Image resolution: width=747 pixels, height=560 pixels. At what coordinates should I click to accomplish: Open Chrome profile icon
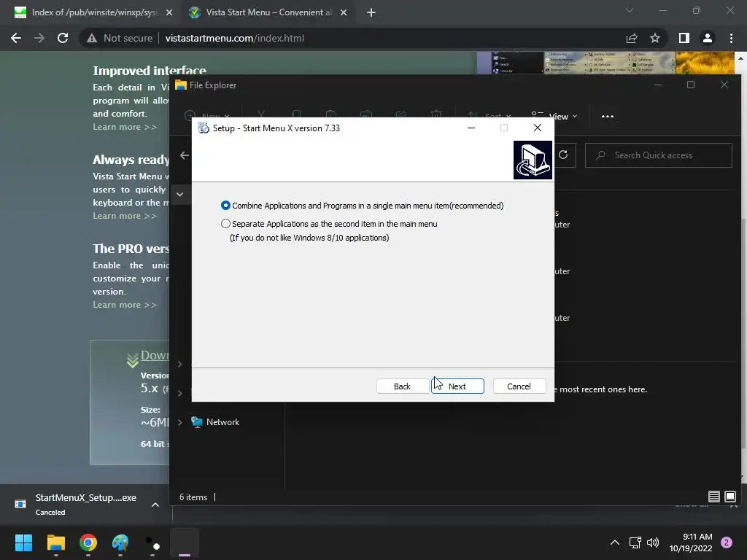(x=708, y=38)
